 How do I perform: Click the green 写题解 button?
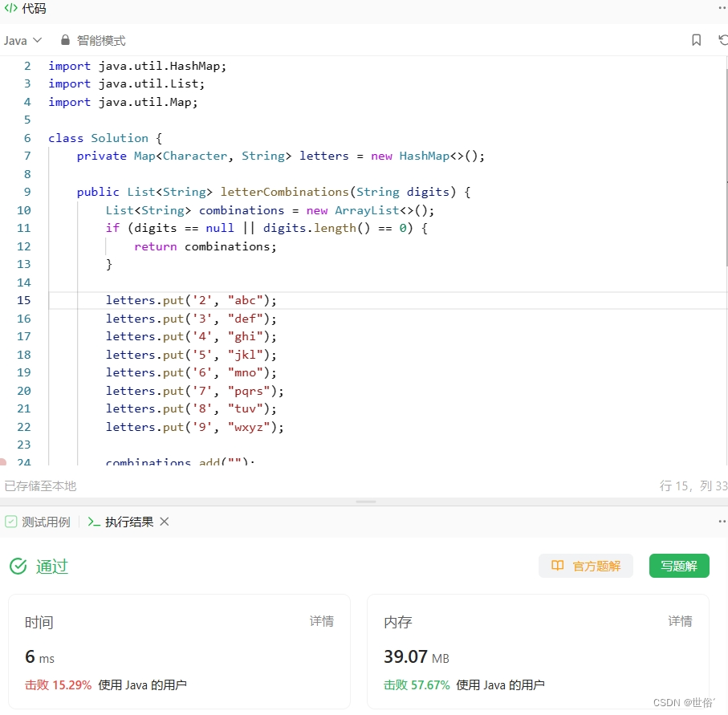pos(679,566)
